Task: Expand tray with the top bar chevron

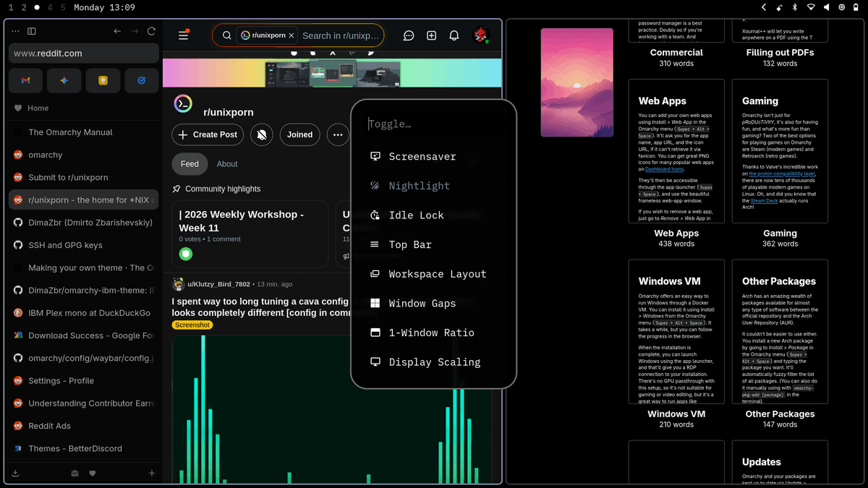Action: tap(764, 7)
